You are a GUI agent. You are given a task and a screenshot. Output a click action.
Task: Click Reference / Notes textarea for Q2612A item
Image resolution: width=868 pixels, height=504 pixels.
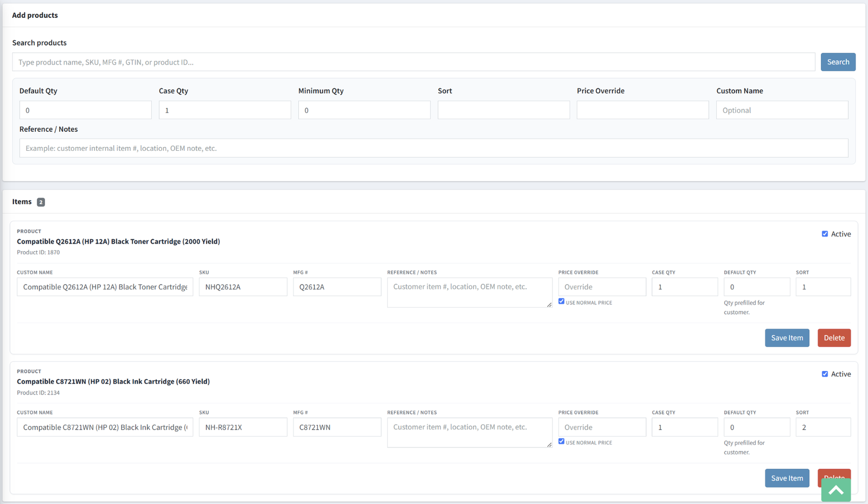click(470, 292)
